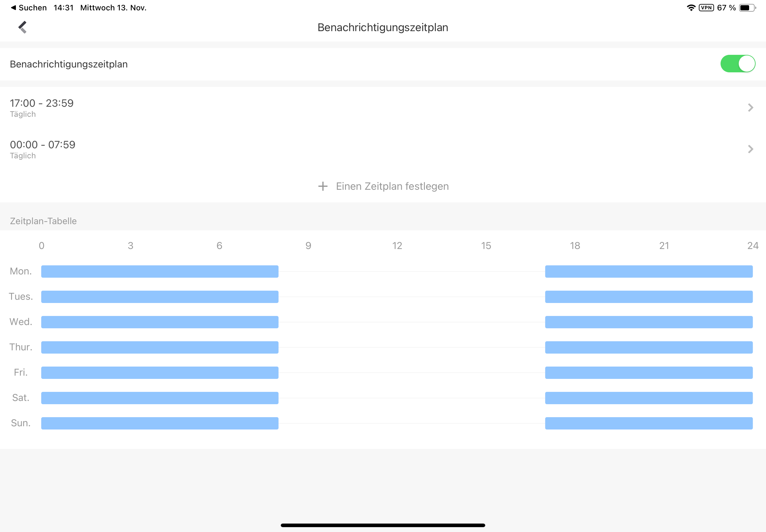Disable the Benachrichtigungszeitplan toggle switch

737,64
